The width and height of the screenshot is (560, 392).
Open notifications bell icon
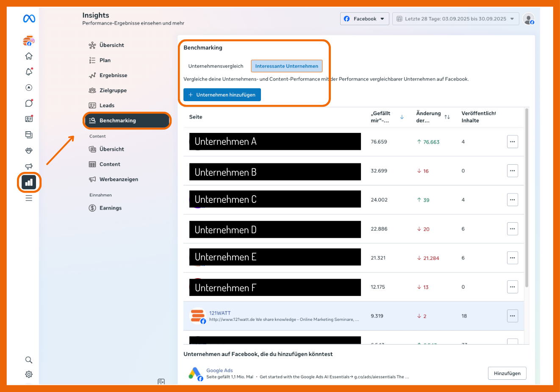[29, 72]
